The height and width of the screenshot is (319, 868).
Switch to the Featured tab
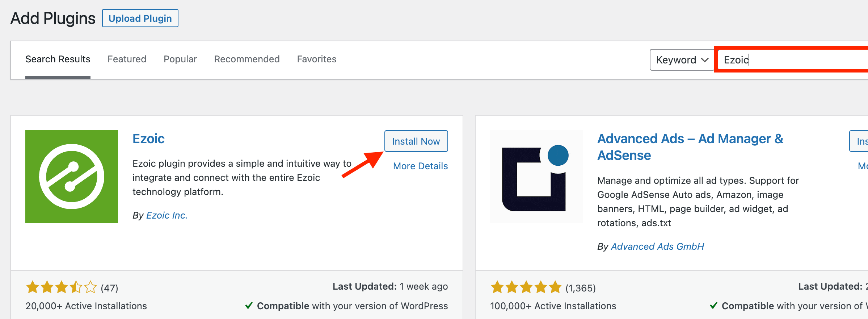pyautogui.click(x=127, y=59)
